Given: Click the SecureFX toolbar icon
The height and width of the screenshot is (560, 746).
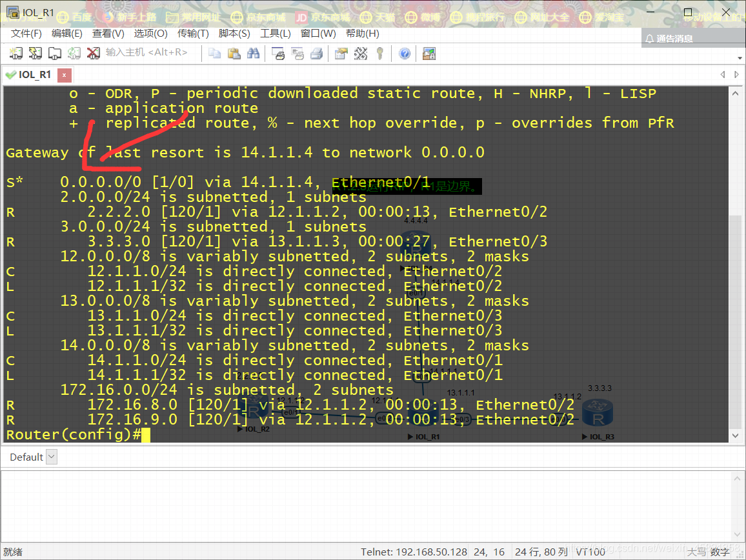Looking at the screenshot, I should coord(429,54).
